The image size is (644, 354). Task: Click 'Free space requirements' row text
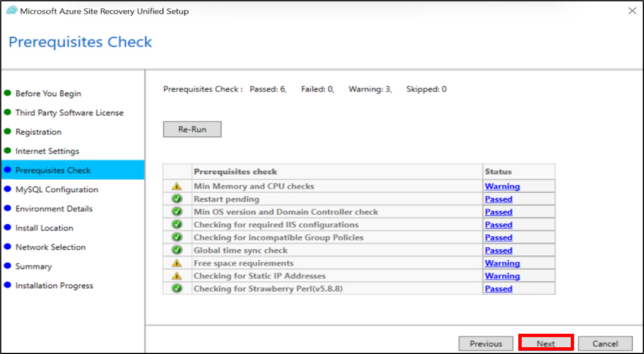point(244,263)
